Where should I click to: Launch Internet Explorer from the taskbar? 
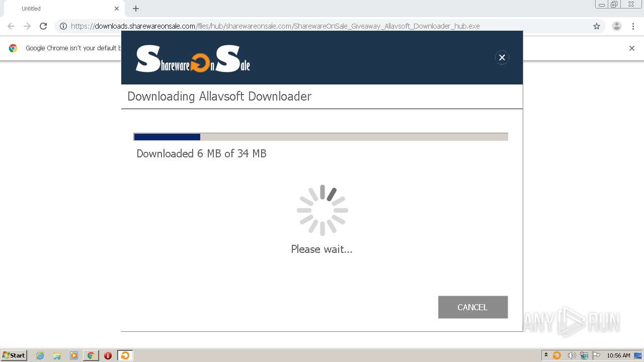[40, 355]
